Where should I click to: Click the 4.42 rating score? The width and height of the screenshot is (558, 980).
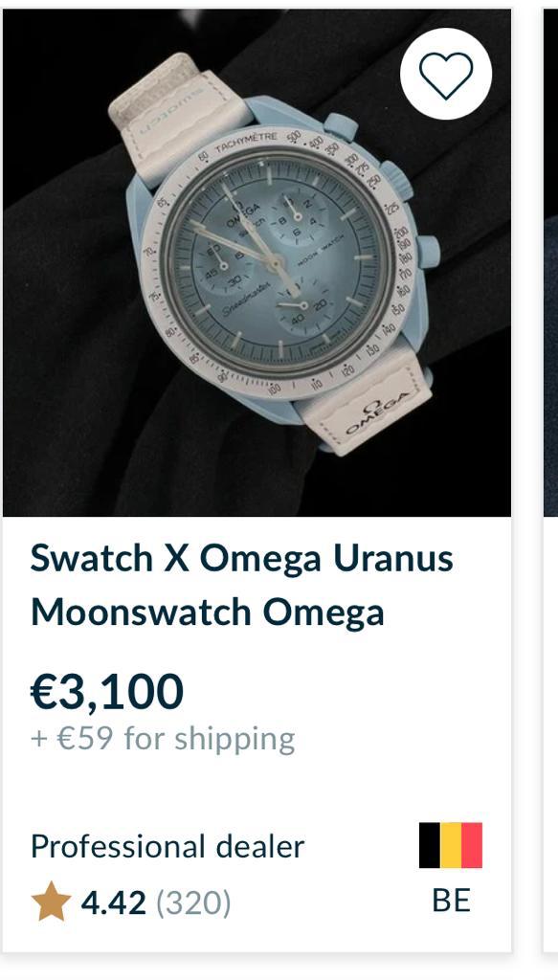click(113, 902)
